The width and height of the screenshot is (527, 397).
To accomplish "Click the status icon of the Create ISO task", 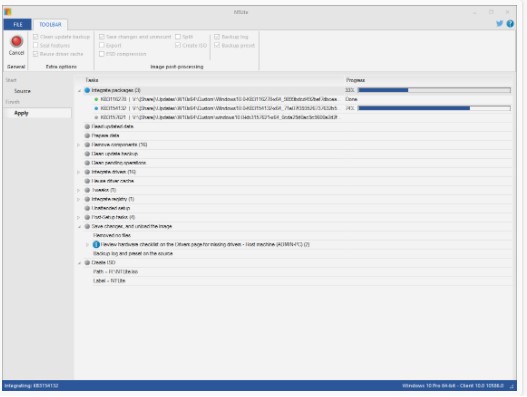I will (87, 262).
